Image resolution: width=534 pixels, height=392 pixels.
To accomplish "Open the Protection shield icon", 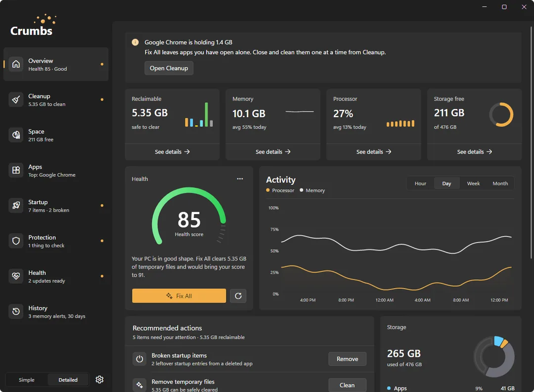I will [x=16, y=241].
